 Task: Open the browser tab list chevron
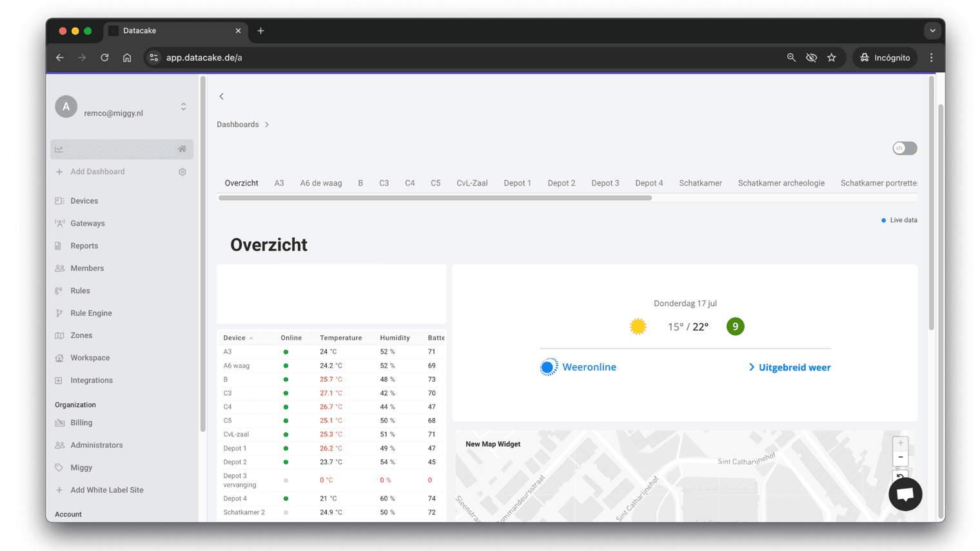click(932, 30)
